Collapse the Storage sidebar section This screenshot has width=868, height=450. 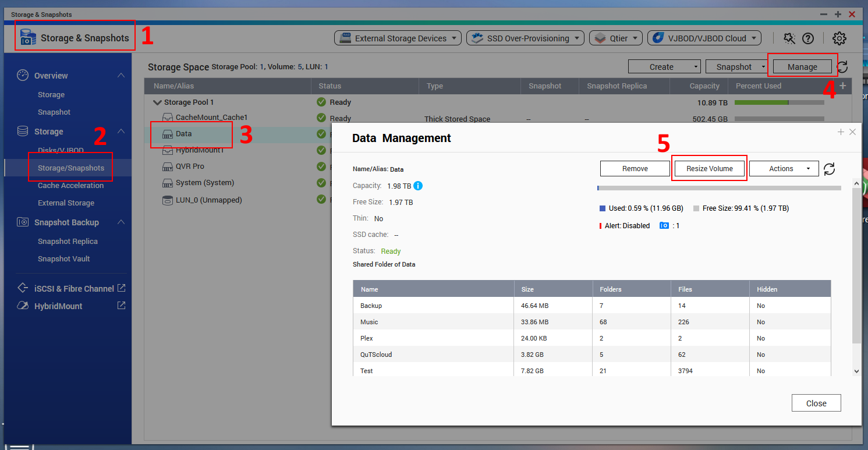pyautogui.click(x=121, y=131)
